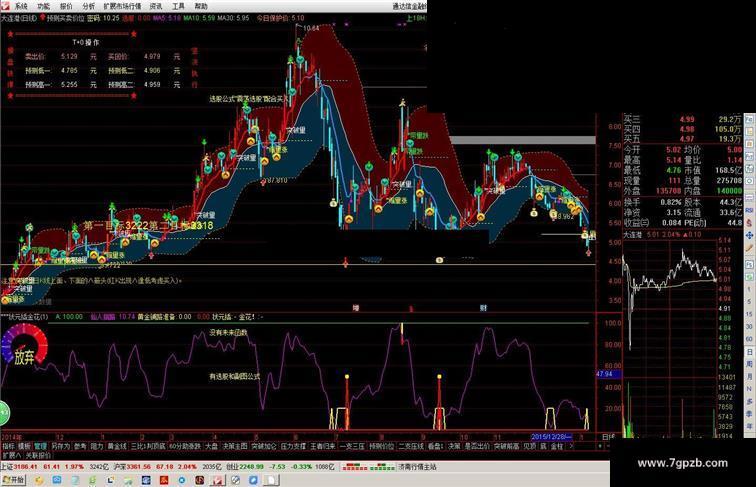756x487 pixels.
Task: Click the 大盘 indicator tab
Action: click(212, 446)
